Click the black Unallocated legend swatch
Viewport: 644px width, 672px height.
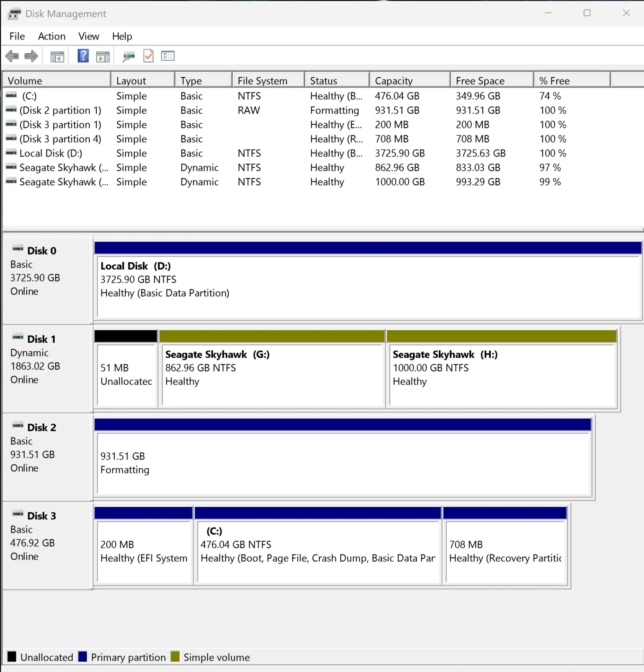pos(12,657)
